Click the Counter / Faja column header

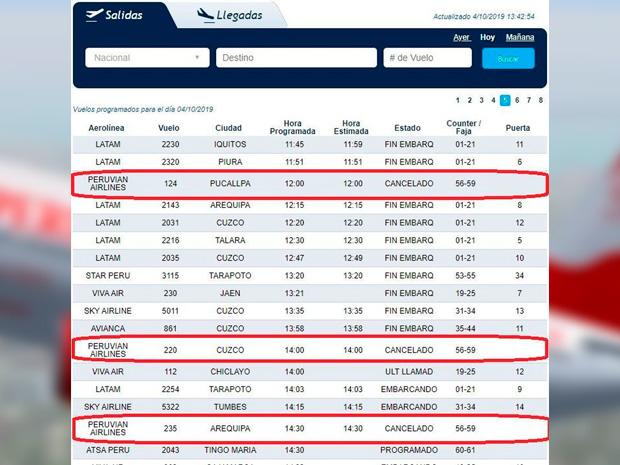463,127
